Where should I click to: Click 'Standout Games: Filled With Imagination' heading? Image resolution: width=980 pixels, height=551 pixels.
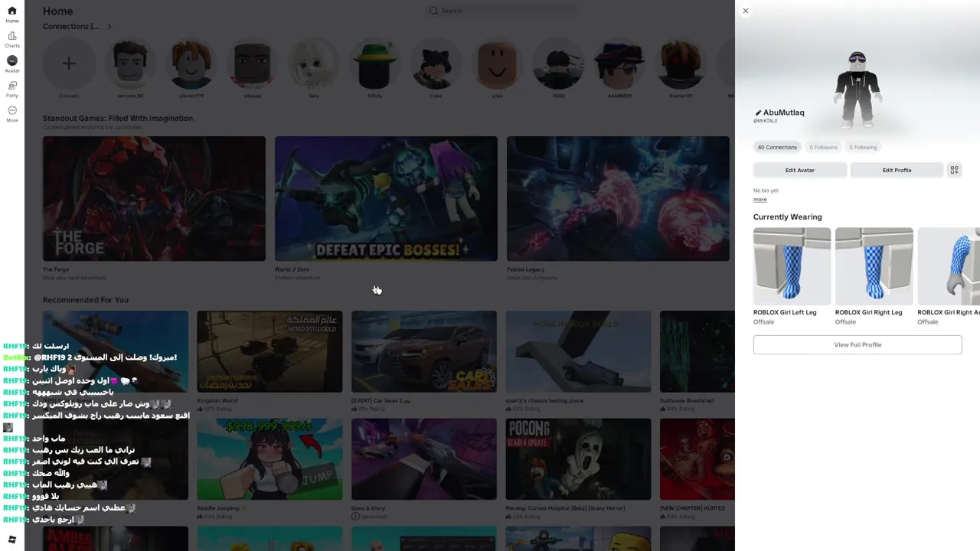(118, 119)
